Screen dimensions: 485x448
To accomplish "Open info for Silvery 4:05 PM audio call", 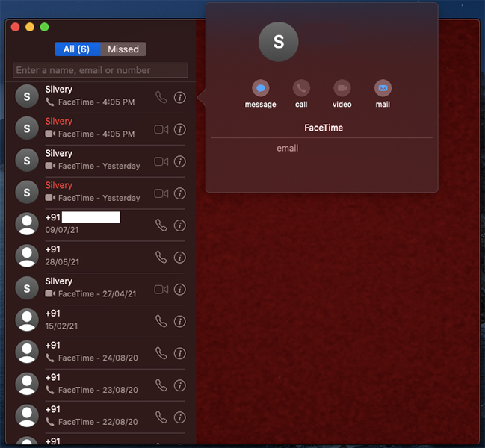I will pyautogui.click(x=179, y=97).
